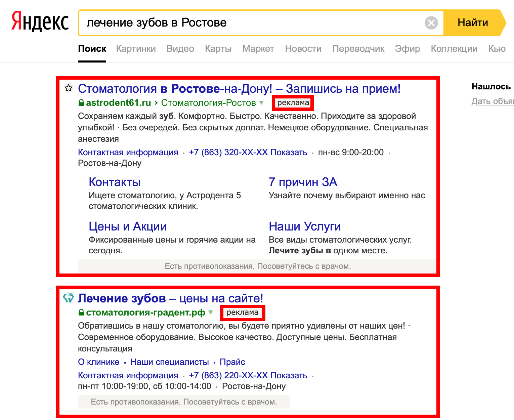
Task: Open the Цены и Акции sitelink
Action: 128,226
